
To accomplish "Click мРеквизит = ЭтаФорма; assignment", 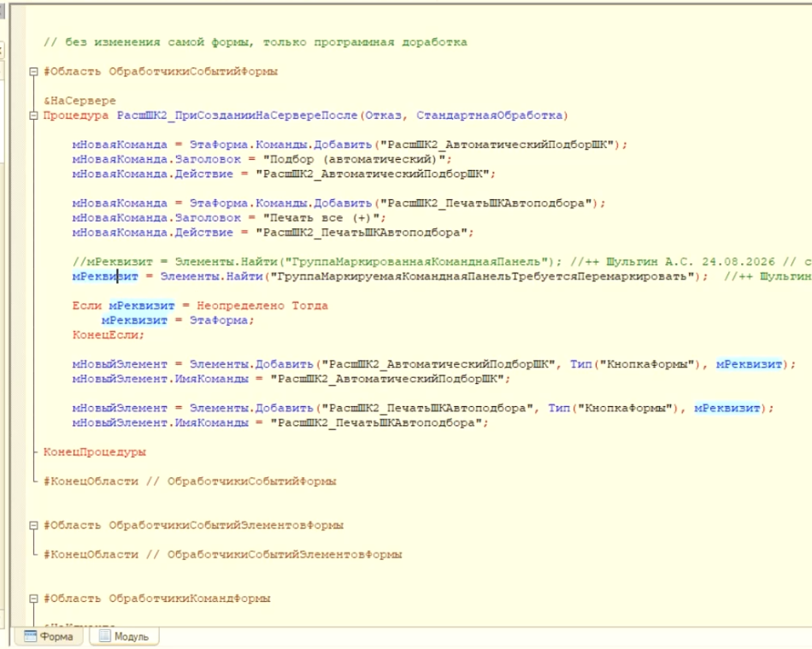I will [178, 320].
